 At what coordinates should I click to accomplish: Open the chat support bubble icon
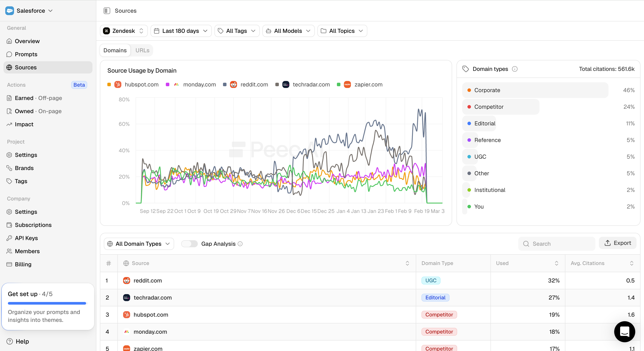tap(624, 332)
